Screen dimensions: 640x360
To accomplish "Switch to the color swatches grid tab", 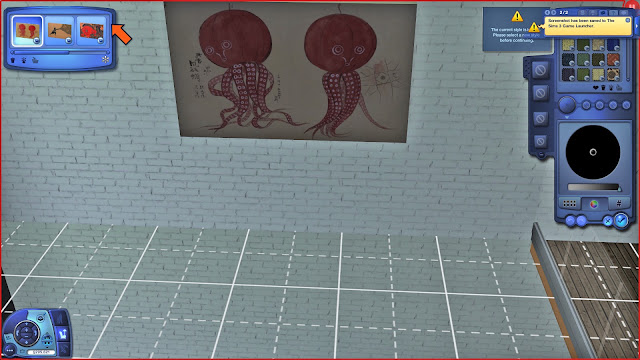I will pyautogui.click(x=569, y=203).
